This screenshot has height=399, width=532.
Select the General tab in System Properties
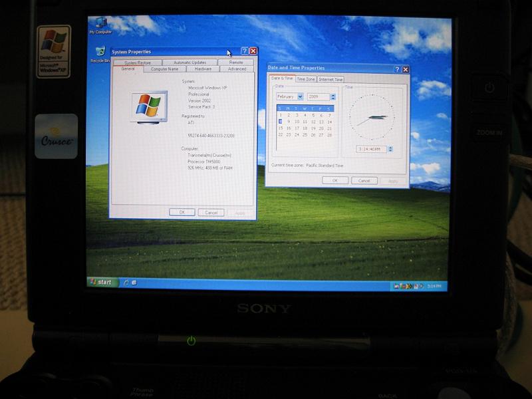point(128,69)
